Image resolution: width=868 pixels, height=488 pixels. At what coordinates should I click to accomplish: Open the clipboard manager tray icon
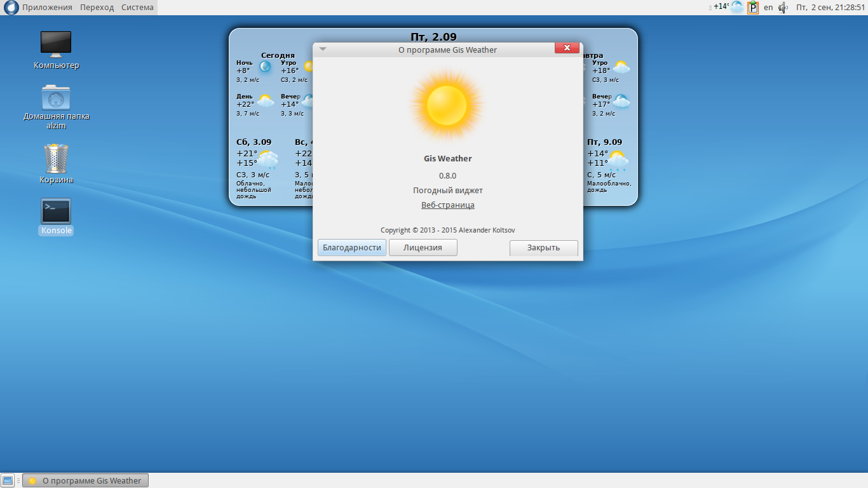coord(753,8)
